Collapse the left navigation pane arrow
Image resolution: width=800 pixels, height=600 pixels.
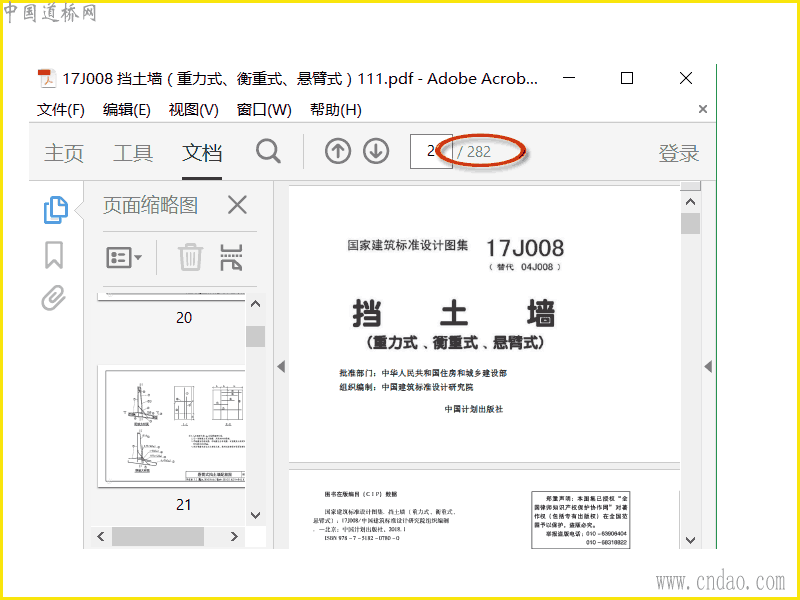coord(281,366)
